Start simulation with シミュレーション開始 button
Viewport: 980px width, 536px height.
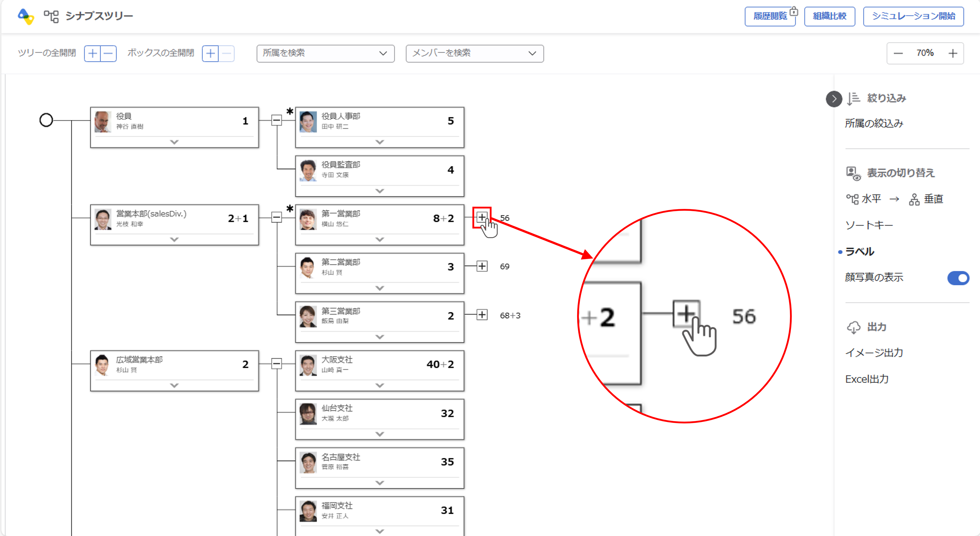(913, 16)
